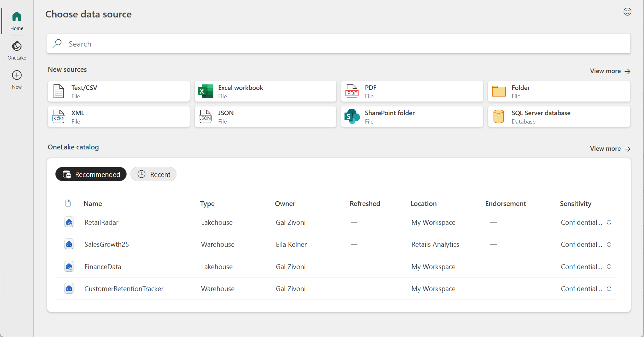Click the file-type column header icon
The width and height of the screenshot is (644, 337).
point(68,203)
